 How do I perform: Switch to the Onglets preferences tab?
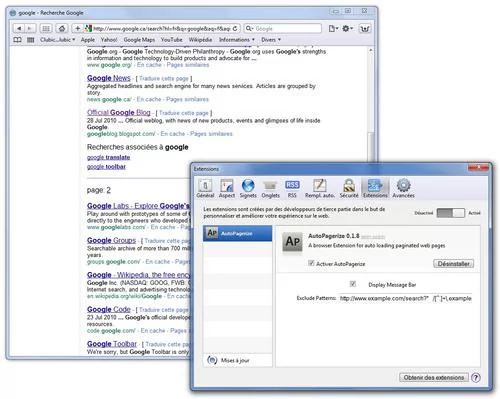pos(270,189)
